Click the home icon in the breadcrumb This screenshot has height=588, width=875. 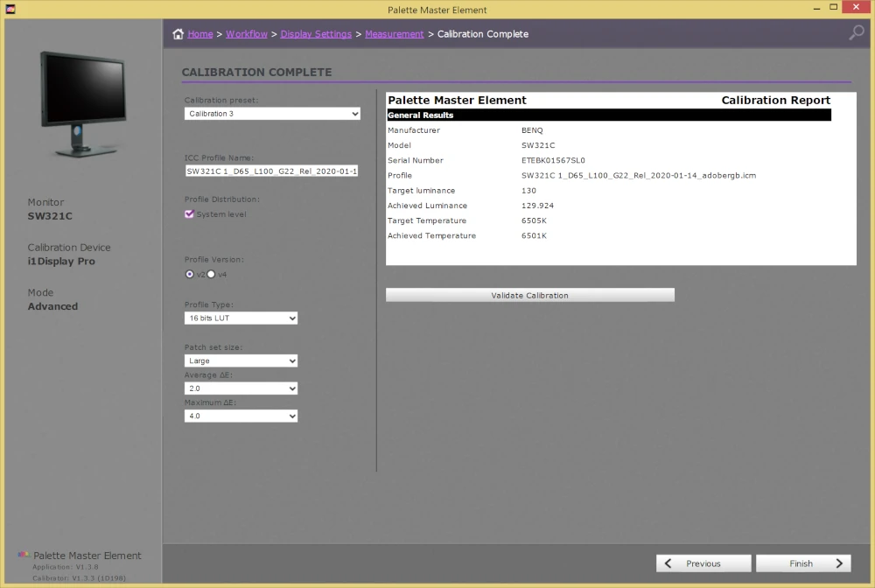178,34
